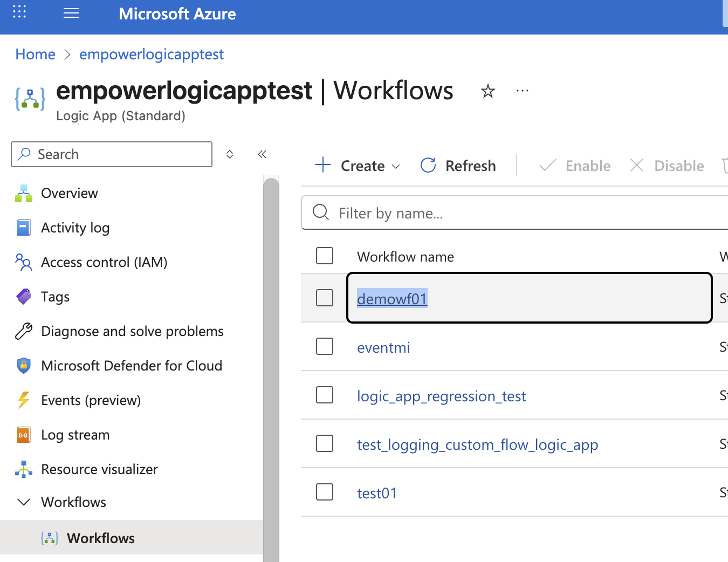Toggle the select-all workflows checkbox
728x562 pixels.
(325, 256)
